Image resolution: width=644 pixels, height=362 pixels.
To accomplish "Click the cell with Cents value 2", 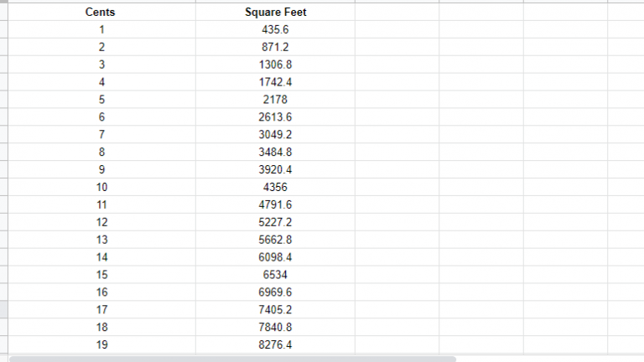I will coord(101,47).
